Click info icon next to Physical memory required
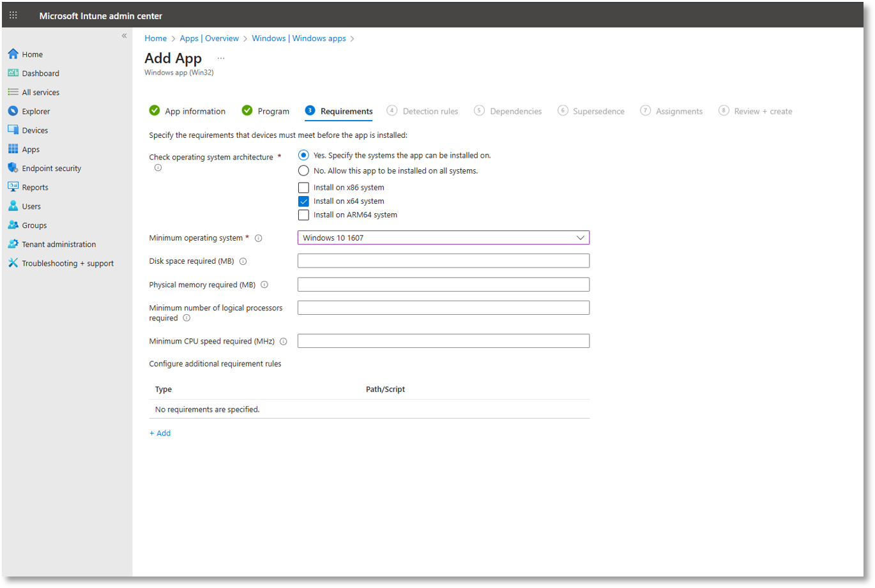Image resolution: width=875 pixels, height=588 pixels. (264, 285)
